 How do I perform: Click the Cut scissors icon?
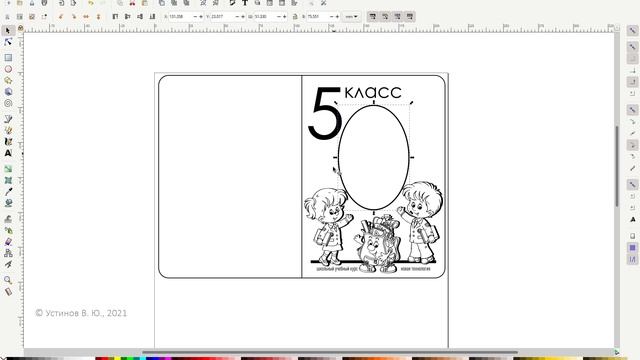click(132, 3)
